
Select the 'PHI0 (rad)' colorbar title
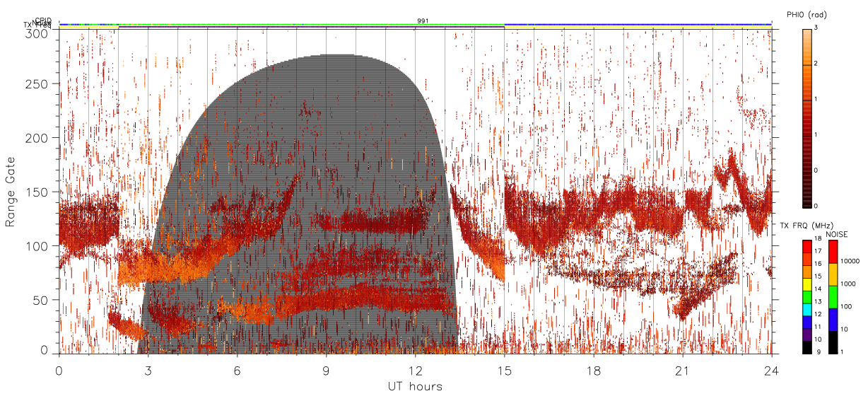coord(807,15)
